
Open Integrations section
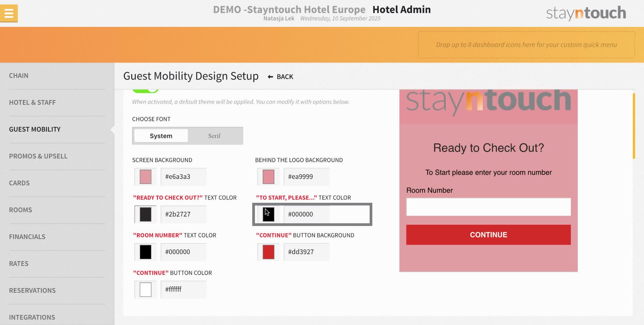pyautogui.click(x=32, y=317)
